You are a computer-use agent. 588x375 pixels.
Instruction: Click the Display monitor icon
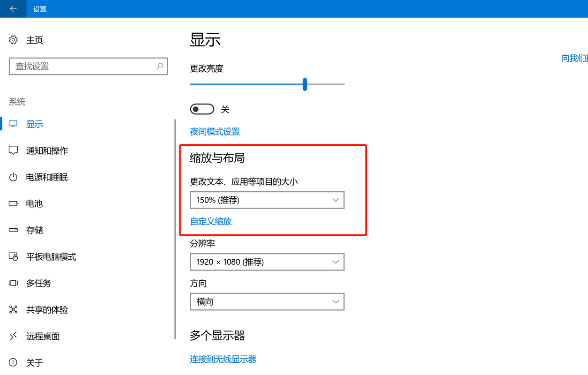point(13,124)
